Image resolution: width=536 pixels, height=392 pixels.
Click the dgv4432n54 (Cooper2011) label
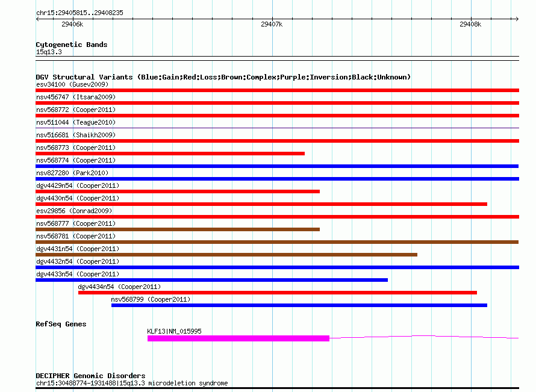tap(78, 261)
